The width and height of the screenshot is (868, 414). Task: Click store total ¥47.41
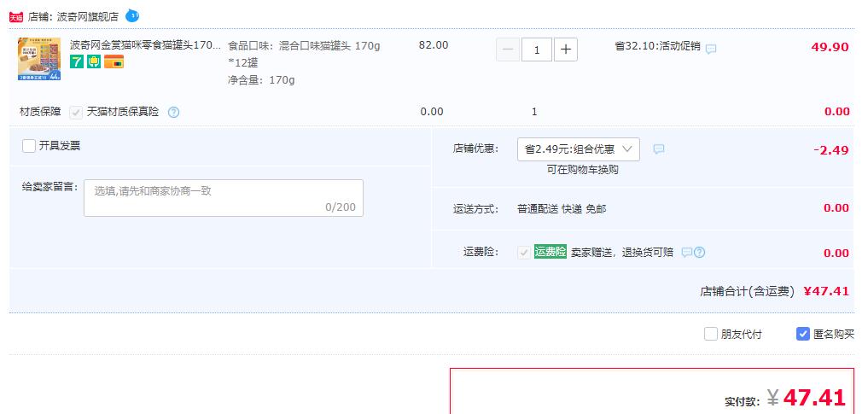(x=826, y=291)
